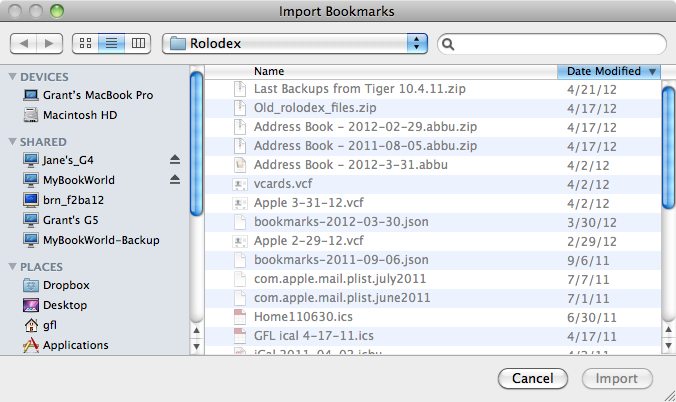This screenshot has width=676, height=402.
Task: Click the search field
Action: click(x=552, y=44)
